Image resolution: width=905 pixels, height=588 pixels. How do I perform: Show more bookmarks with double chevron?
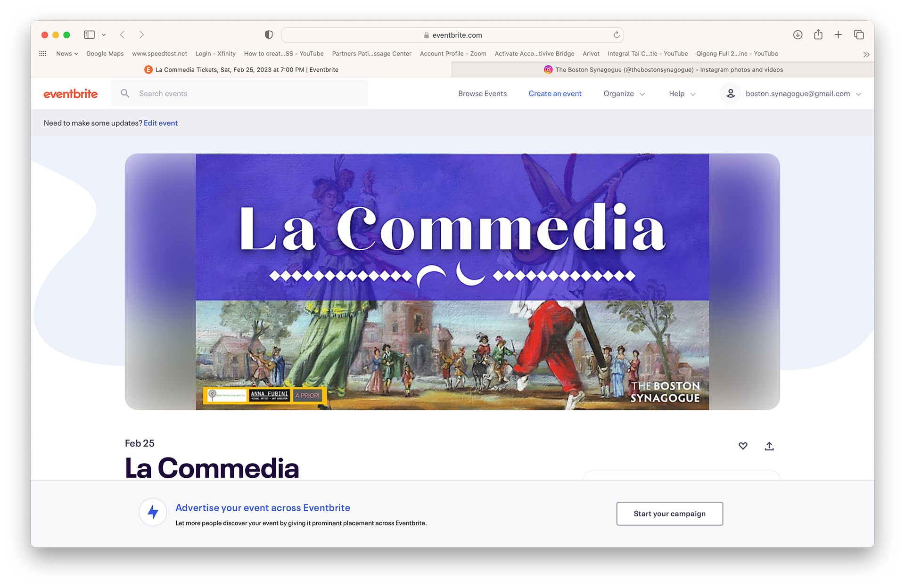(866, 54)
